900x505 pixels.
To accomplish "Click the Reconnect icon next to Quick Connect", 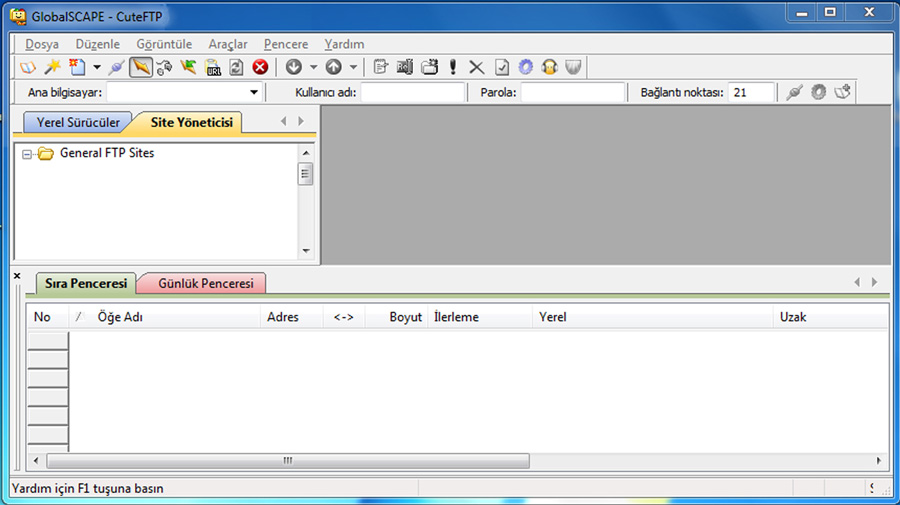I will pos(165,67).
